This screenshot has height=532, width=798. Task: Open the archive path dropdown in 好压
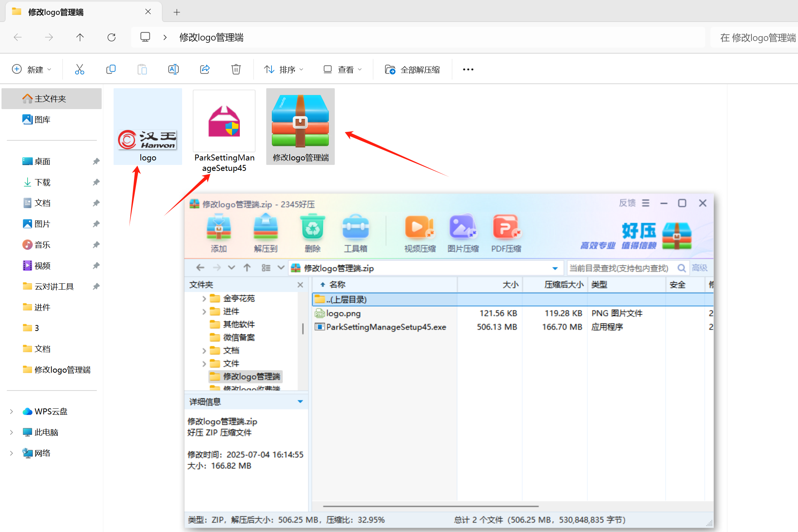coord(555,268)
